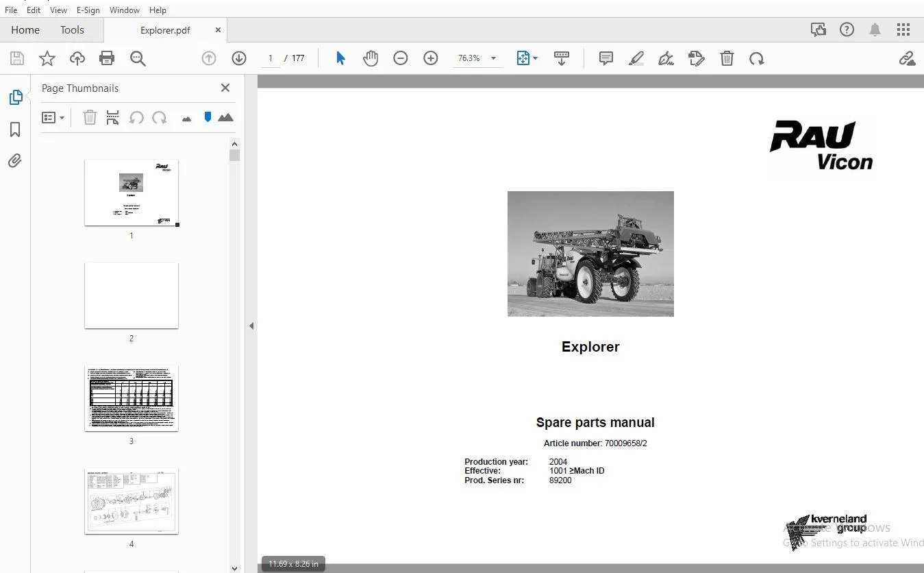Click the Explorer title on the page
This screenshot has height=573, width=924.
[x=590, y=347]
